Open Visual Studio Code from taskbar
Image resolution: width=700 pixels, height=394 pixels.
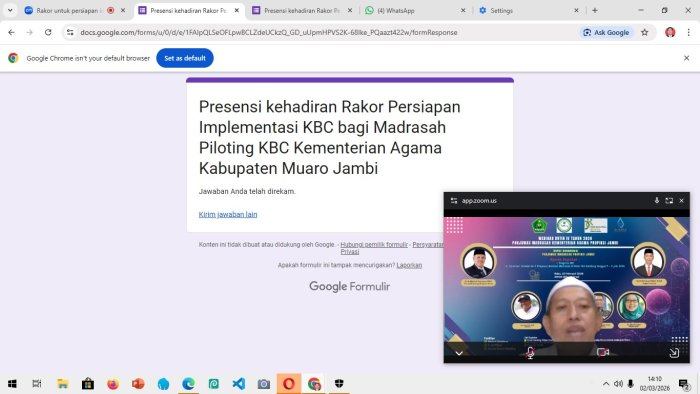pyautogui.click(x=239, y=384)
